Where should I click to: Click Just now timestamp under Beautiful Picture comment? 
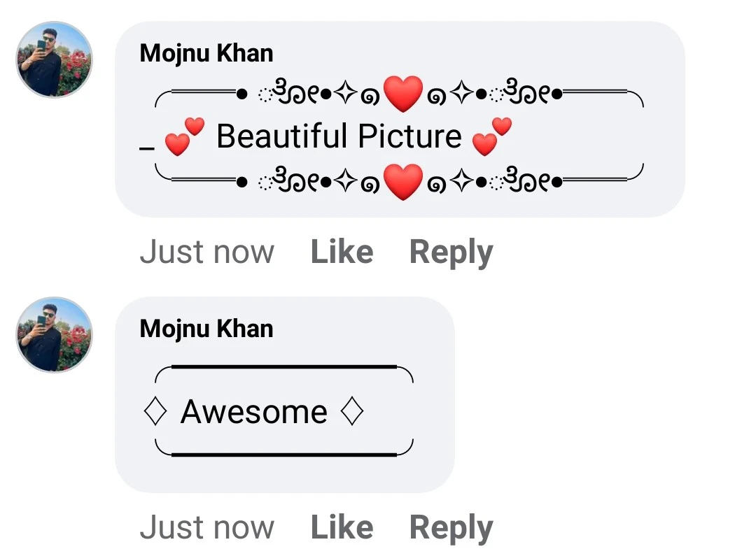(206, 252)
